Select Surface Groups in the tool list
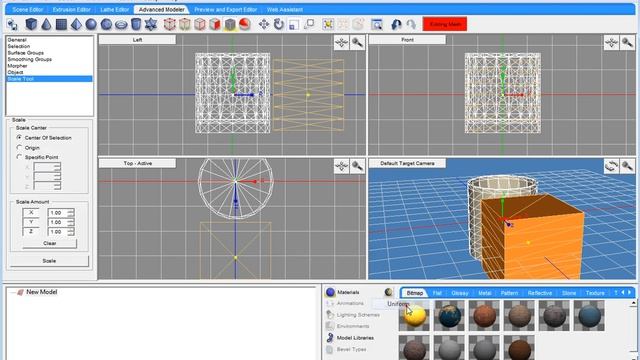The height and width of the screenshot is (360, 640). click(x=25, y=53)
